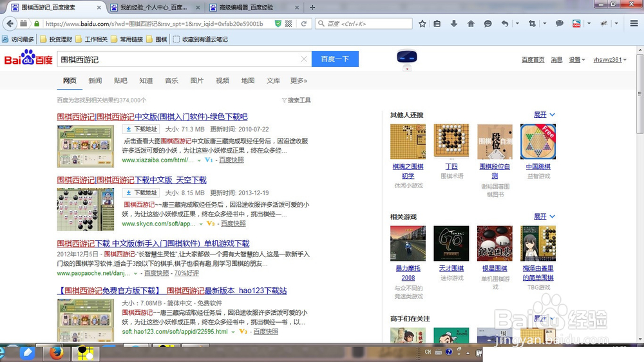Select the 视频 search category
Image resolution: width=644 pixels, height=362 pixels.
[x=222, y=81]
